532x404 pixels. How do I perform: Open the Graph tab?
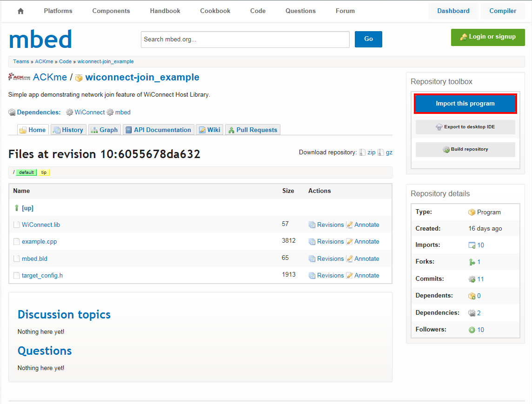(104, 130)
